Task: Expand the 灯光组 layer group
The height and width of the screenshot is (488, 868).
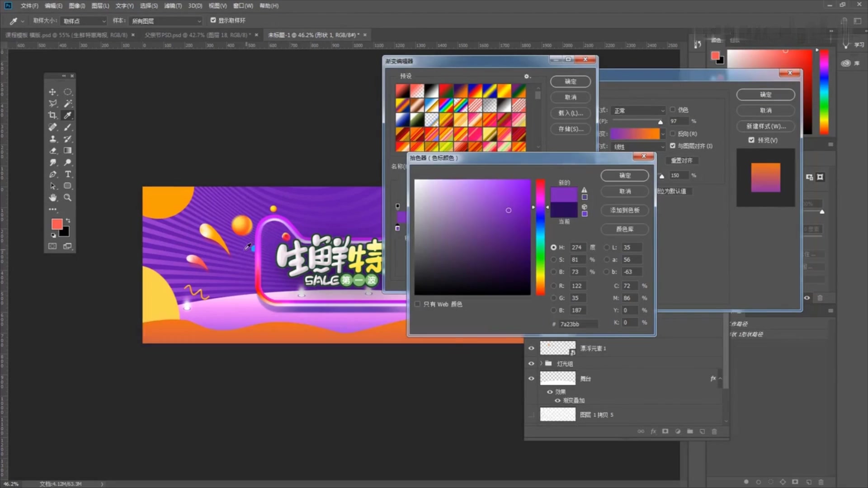Action: pos(541,363)
